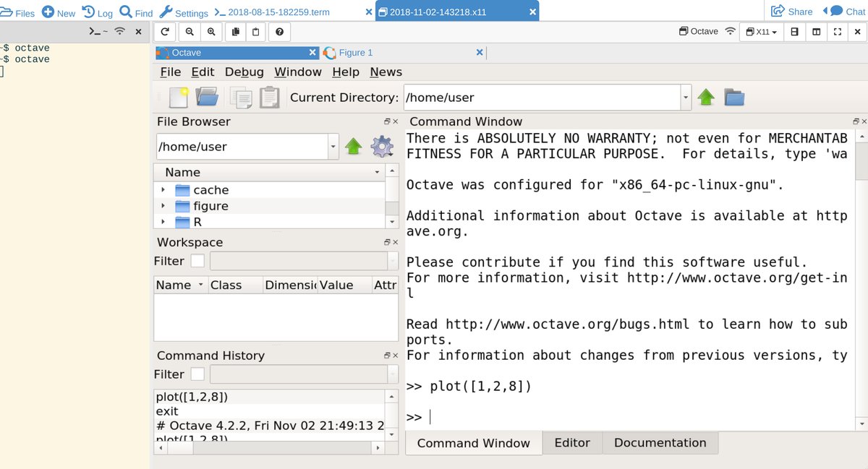
Task: Open the Current Directory dropdown list
Action: (685, 98)
